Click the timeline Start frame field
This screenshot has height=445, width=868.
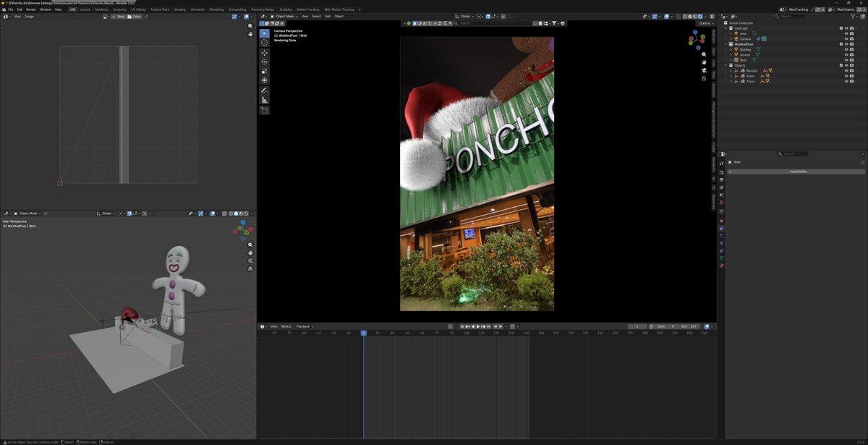(x=665, y=326)
